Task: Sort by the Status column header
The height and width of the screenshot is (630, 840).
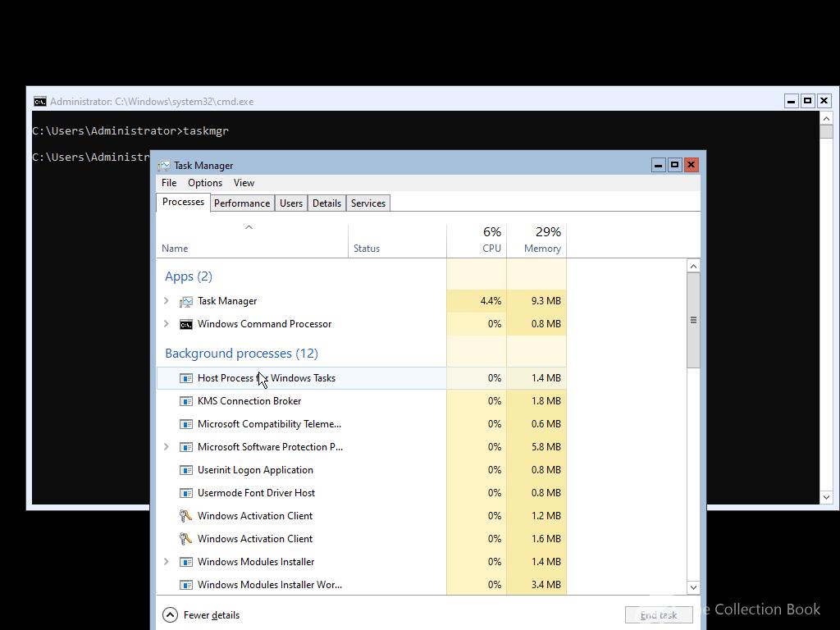Action: click(398, 240)
